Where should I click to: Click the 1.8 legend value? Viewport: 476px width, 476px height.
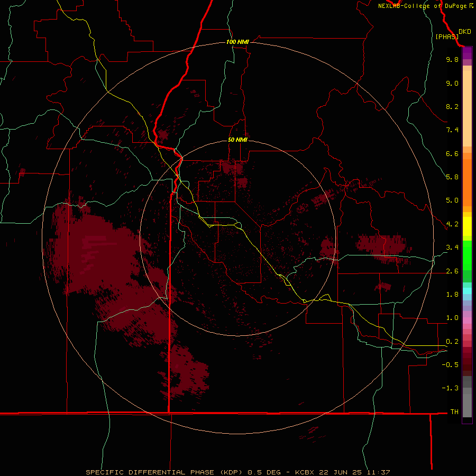tap(452, 295)
